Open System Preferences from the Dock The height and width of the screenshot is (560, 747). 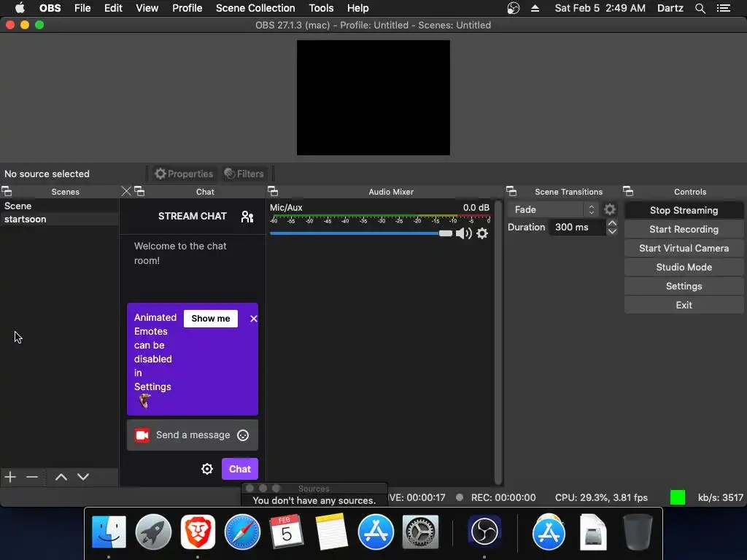420,532
